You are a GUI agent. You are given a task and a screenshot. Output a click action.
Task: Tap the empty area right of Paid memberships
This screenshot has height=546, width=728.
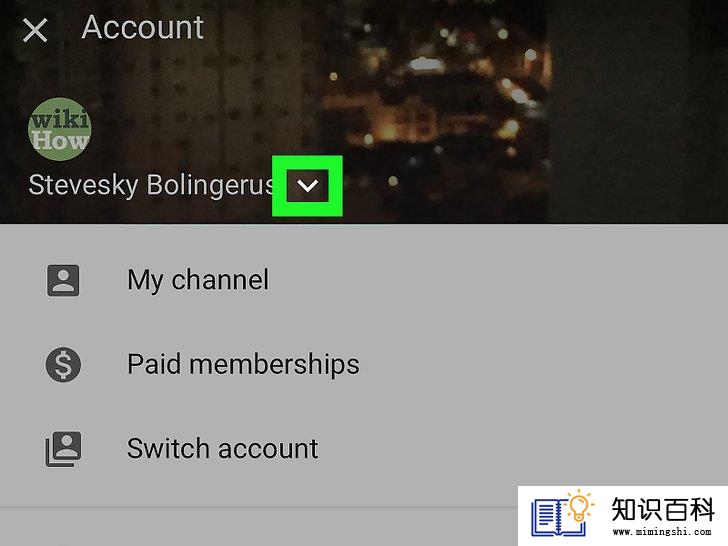pos(543,364)
